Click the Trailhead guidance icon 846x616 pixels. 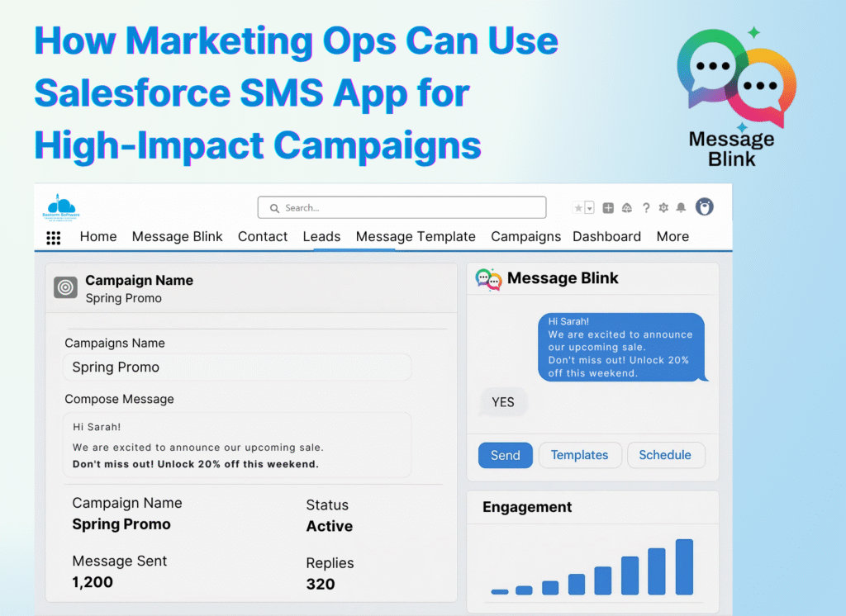[x=627, y=207]
